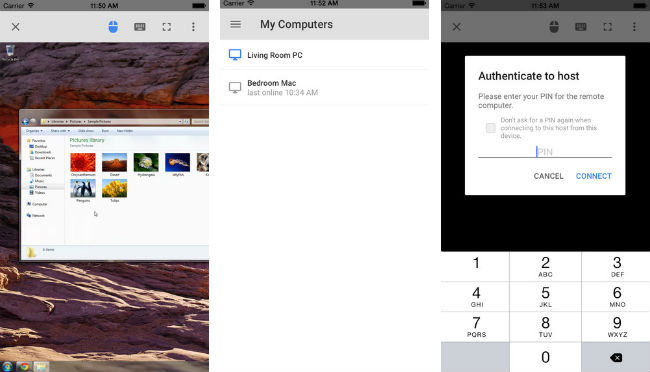650x372 pixels.
Task: Select Music in Explorer sidebar
Action: coord(37,181)
